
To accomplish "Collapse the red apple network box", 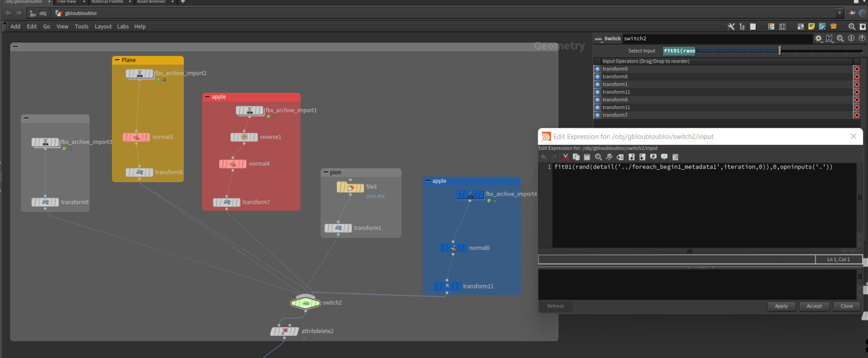I will click(207, 97).
